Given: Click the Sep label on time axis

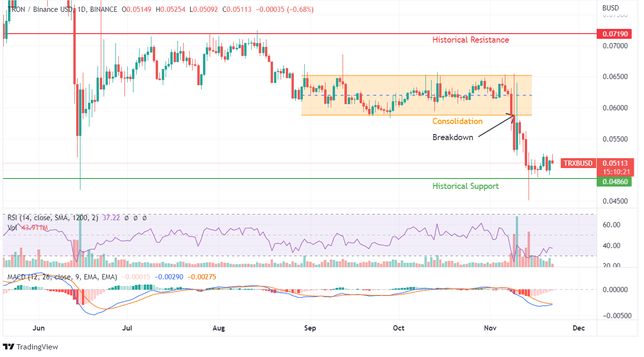Looking at the screenshot, I should coord(309,328).
